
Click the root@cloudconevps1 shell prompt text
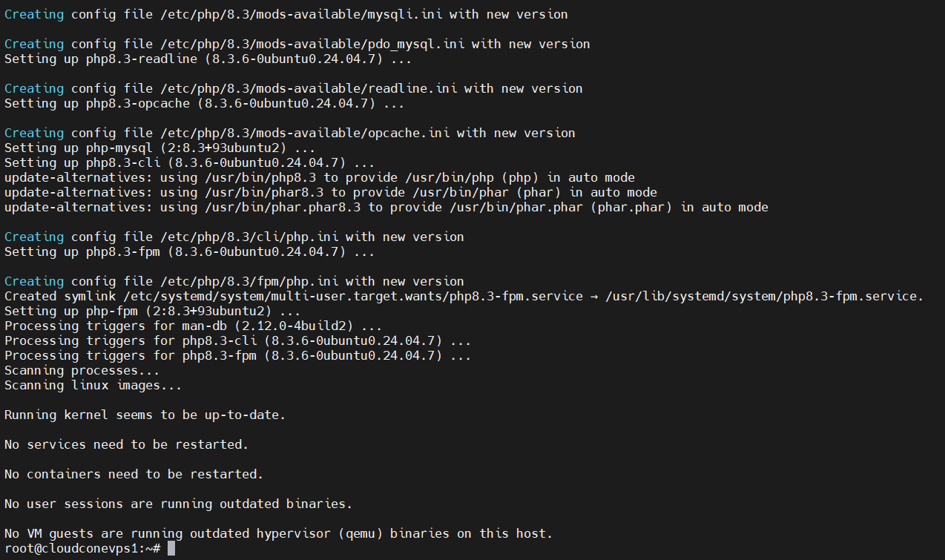click(82, 548)
